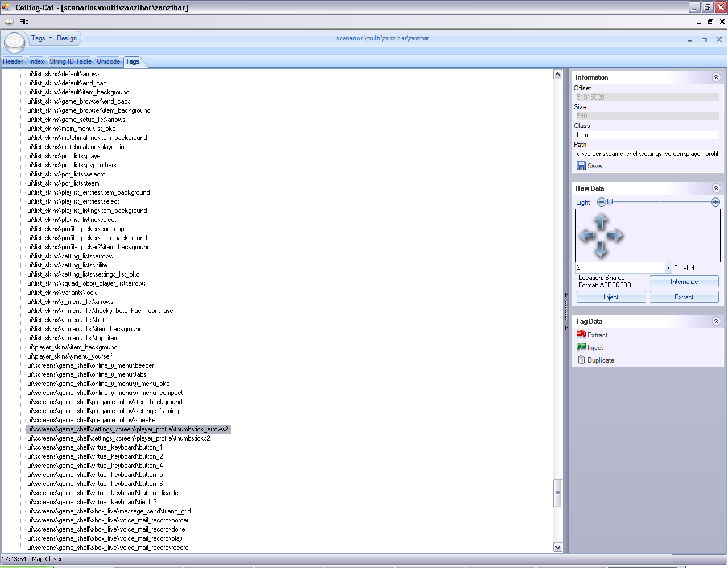Click the Light slider track
Screen dimensions: 728x568
(x=660, y=202)
